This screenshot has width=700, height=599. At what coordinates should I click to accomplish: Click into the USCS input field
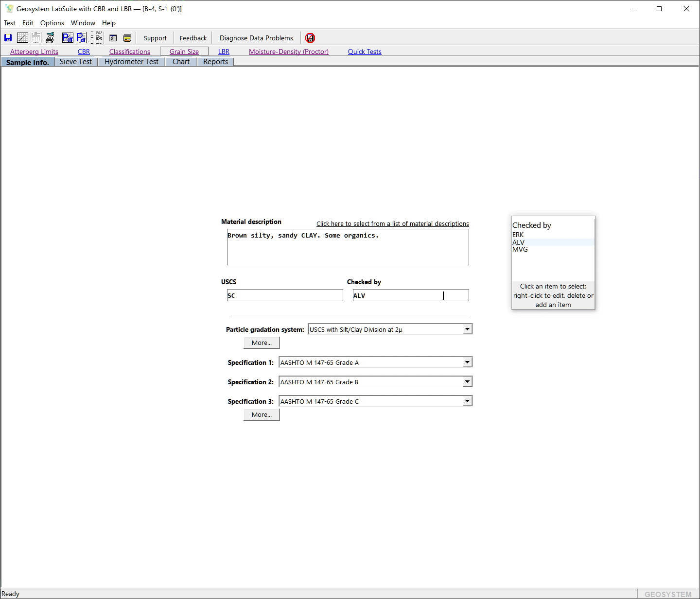pyautogui.click(x=285, y=295)
